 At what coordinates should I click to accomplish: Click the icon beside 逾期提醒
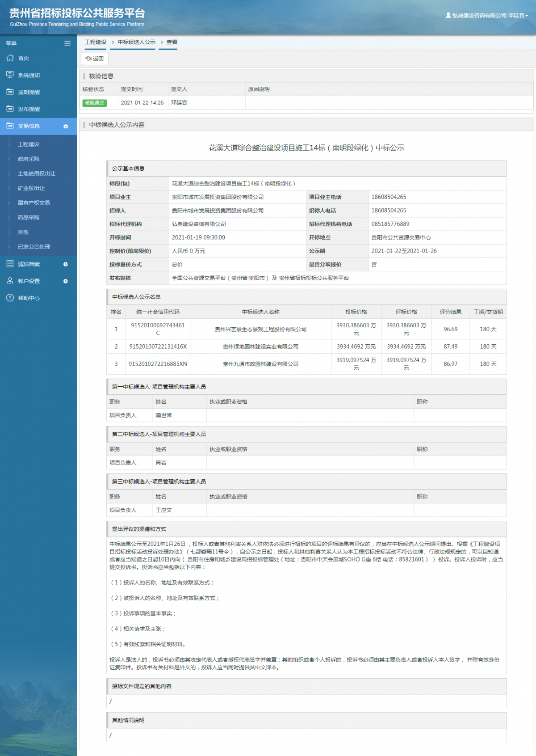[x=10, y=92]
